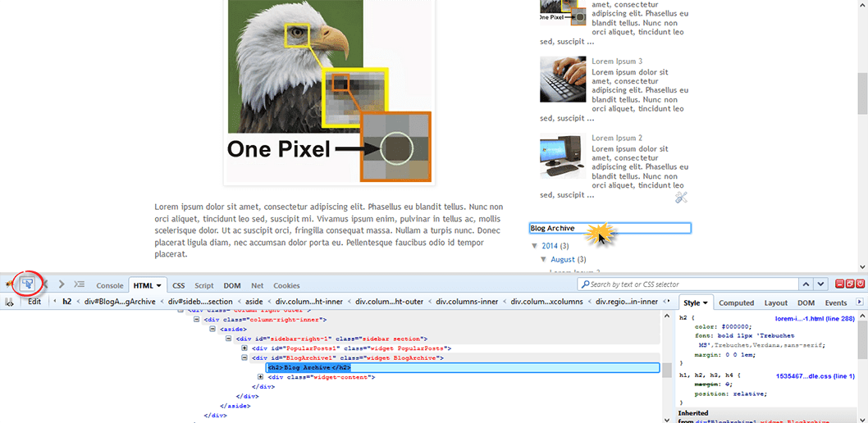
Task: Select the div.columns-inner breadcrumb
Action: [467, 302]
